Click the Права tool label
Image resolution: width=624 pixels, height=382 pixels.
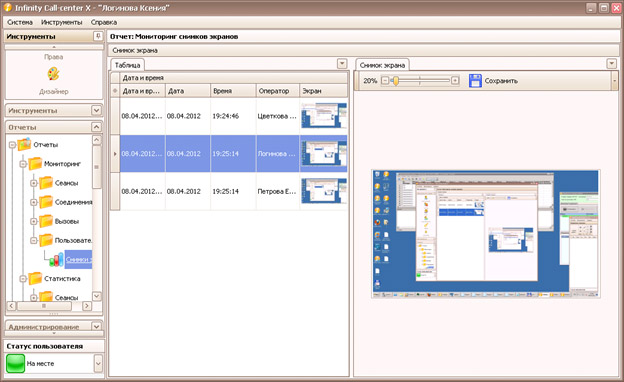point(53,57)
